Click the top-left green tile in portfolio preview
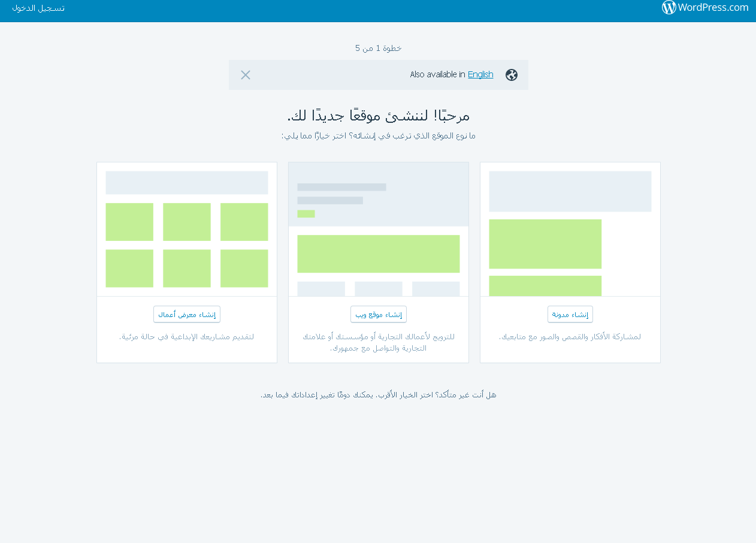The width and height of the screenshot is (756, 543). tap(129, 222)
